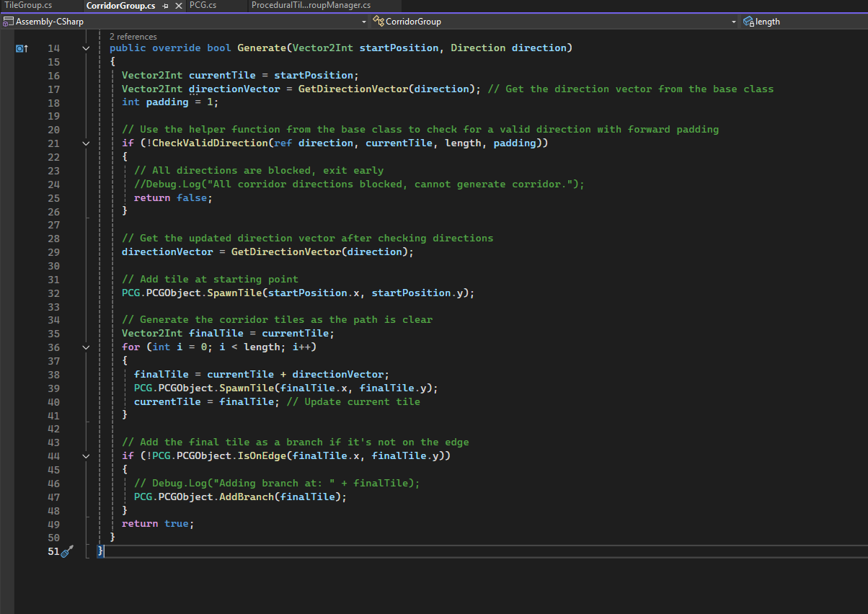Collapse the for loop block at line 36
This screenshot has width=868, height=614.
click(x=86, y=347)
